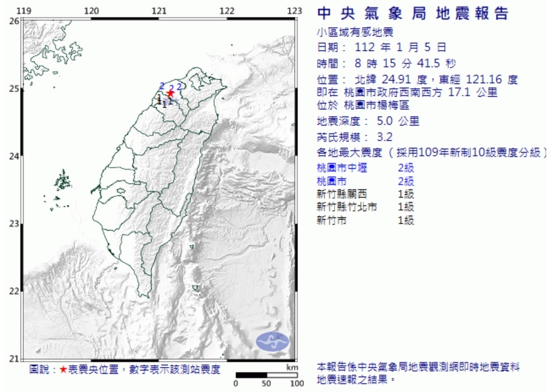Click the line 桃園市政府西南西方 17.1 公里
The width and height of the screenshot is (553, 392).
pyautogui.click(x=420, y=93)
